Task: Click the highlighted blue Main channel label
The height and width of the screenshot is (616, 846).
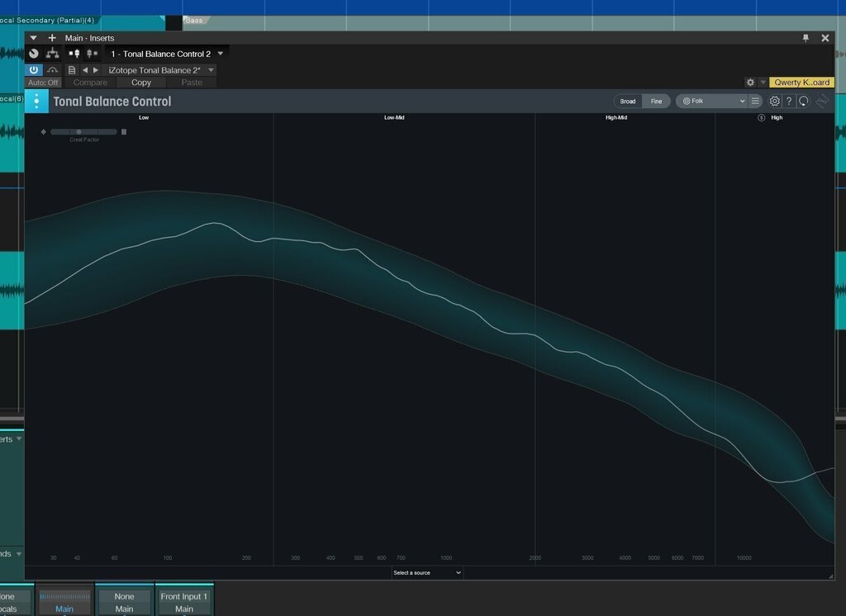Action: click(64, 609)
